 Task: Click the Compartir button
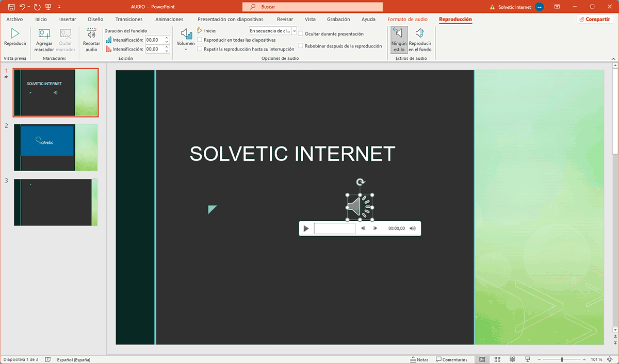pos(594,19)
